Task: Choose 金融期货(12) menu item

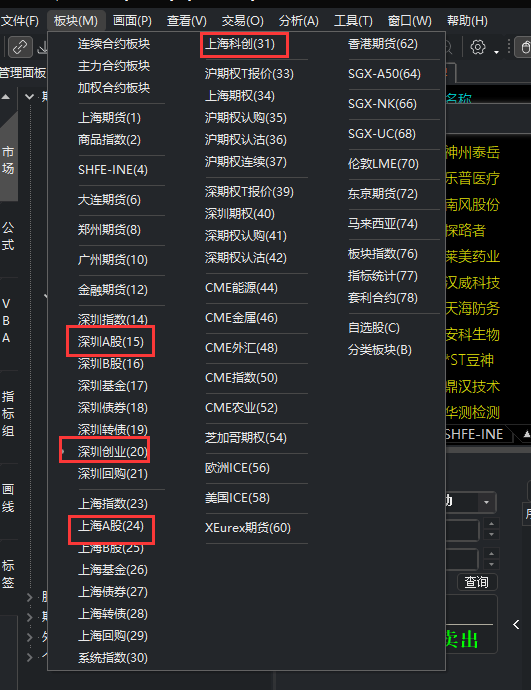Action: (x=113, y=289)
